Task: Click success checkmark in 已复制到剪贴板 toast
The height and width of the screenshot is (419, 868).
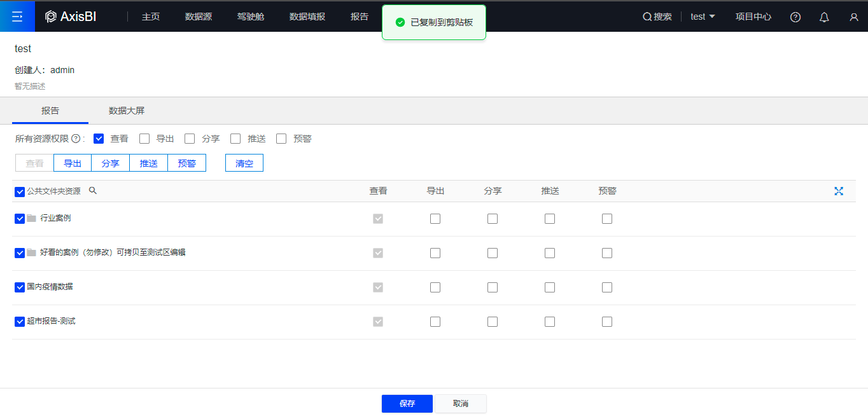Action: click(400, 22)
